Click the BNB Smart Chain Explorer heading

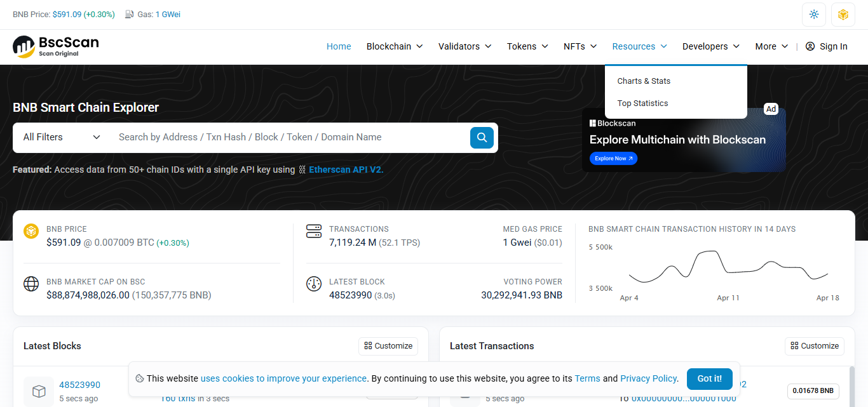click(86, 107)
